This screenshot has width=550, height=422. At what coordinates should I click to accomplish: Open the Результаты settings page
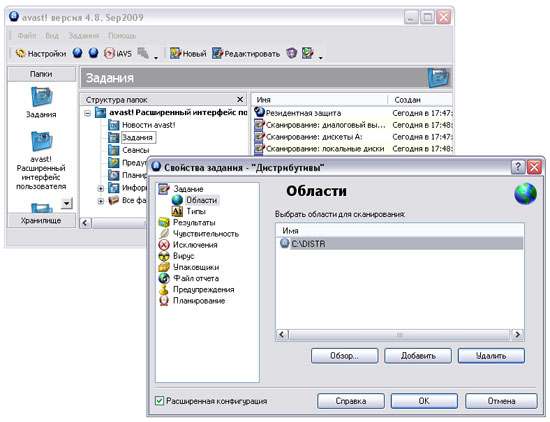tap(187, 222)
